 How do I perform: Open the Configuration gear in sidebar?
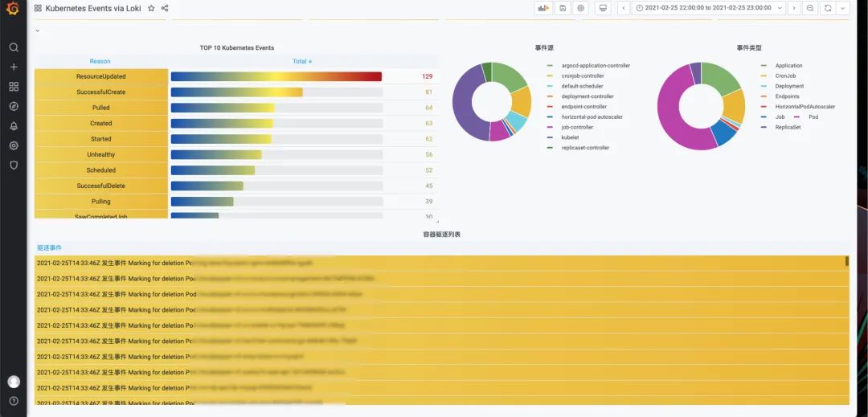(14, 145)
